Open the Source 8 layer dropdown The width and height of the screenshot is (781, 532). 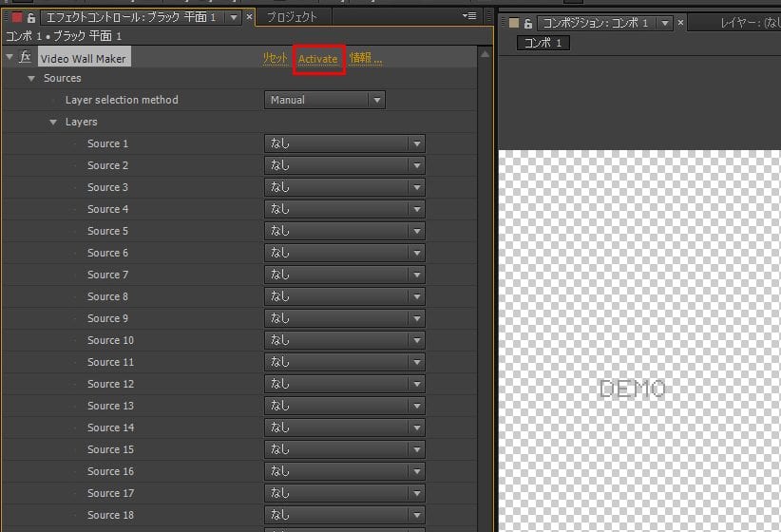click(345, 297)
